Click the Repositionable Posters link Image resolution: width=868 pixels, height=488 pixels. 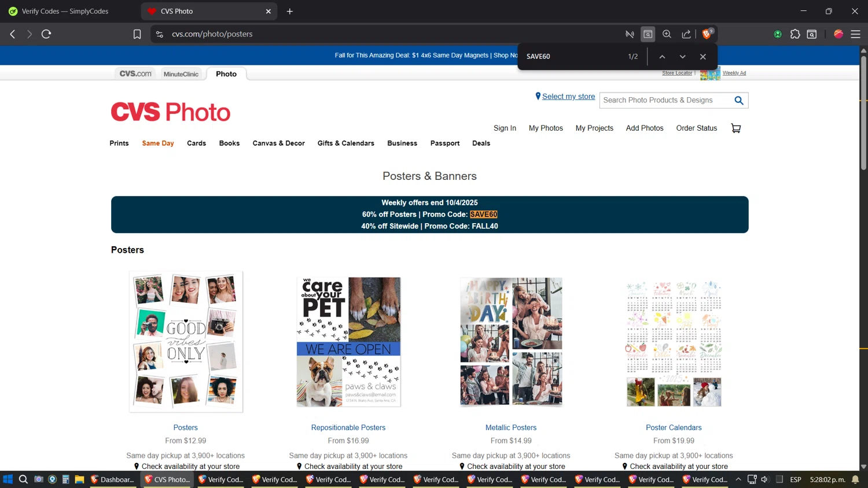[x=348, y=428]
